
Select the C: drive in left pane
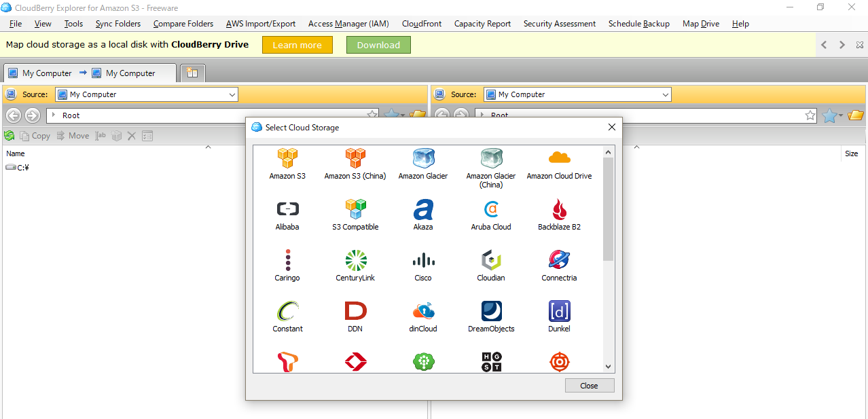[x=17, y=167]
